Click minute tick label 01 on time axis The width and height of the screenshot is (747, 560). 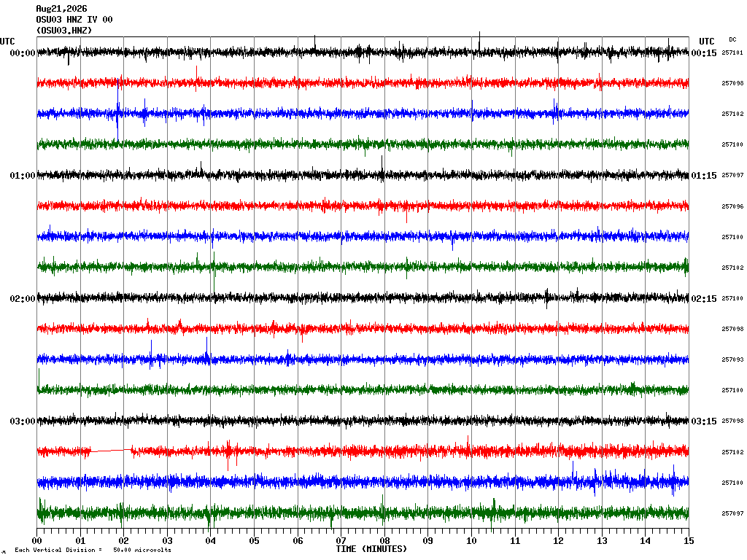tap(80, 541)
